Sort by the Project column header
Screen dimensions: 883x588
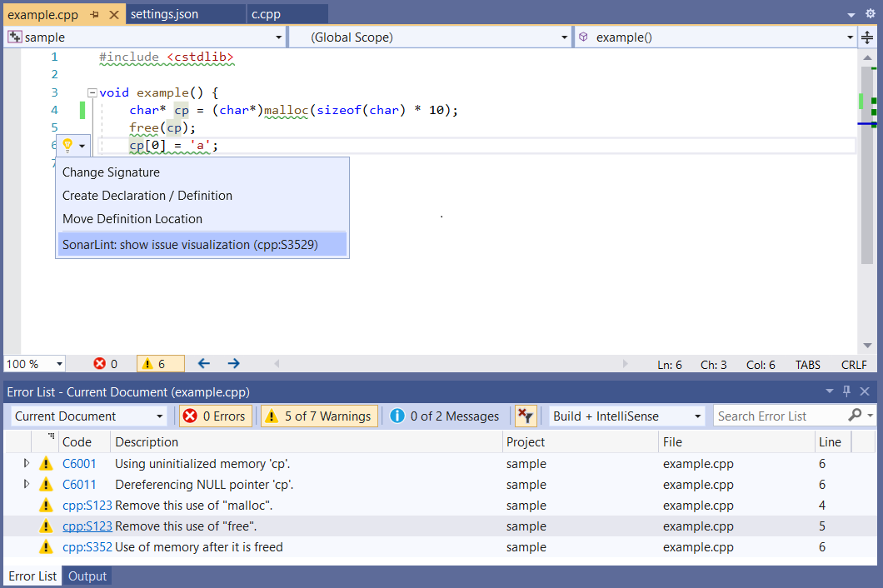point(580,442)
